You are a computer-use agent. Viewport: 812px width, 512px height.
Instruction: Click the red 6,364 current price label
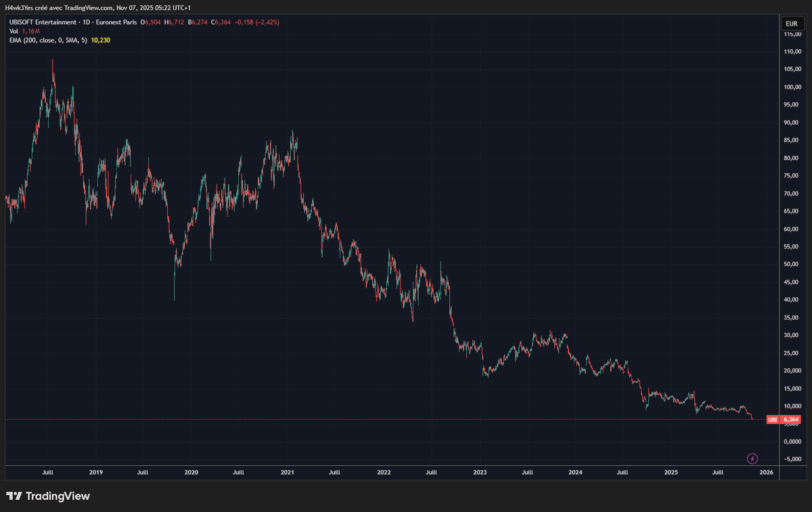pos(790,420)
